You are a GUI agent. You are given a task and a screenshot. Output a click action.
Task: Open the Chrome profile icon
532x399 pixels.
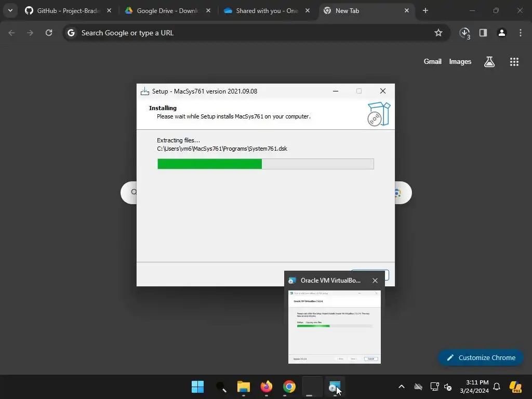click(502, 33)
